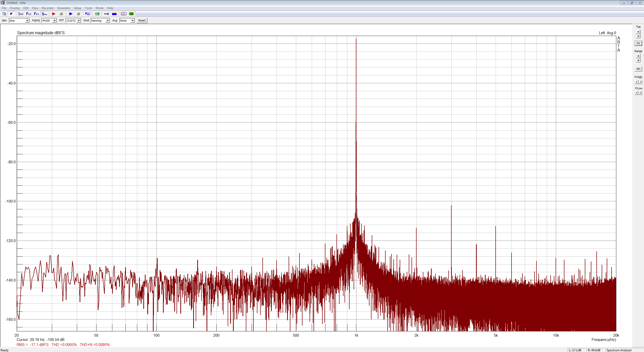
Task: Expand the Fs(Hz) 44100 dropdown
Action: 49,21
